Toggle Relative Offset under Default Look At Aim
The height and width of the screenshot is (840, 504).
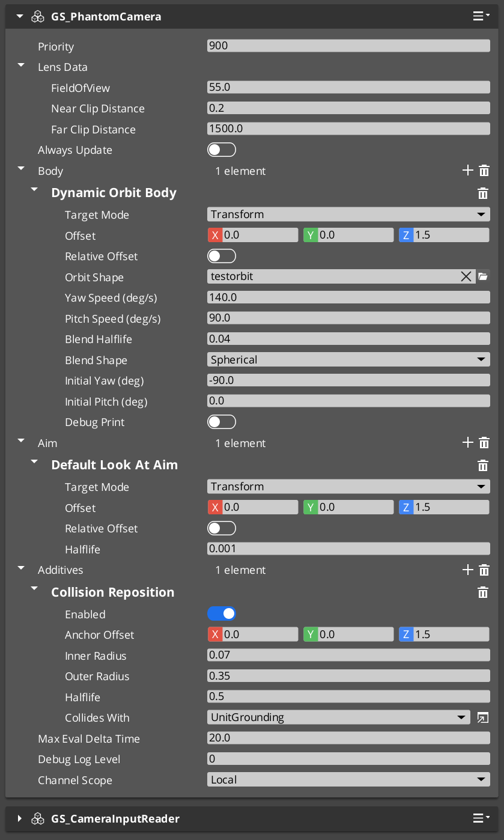(222, 528)
